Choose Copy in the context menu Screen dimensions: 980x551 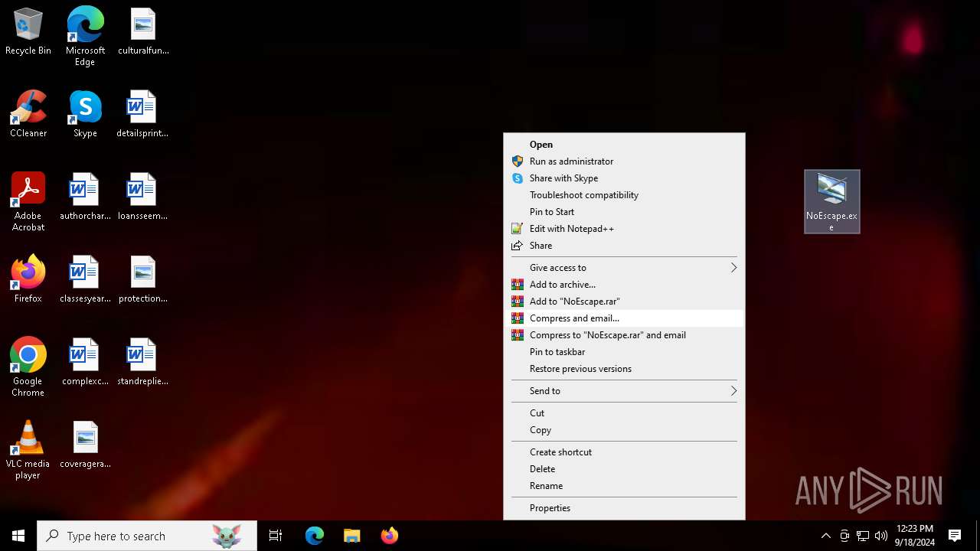624,430
